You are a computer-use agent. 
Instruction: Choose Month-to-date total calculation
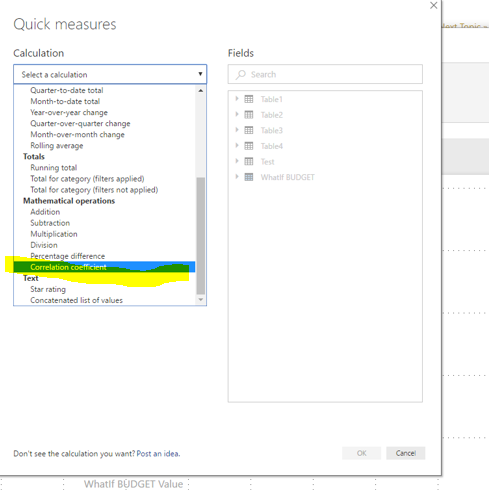click(x=65, y=101)
